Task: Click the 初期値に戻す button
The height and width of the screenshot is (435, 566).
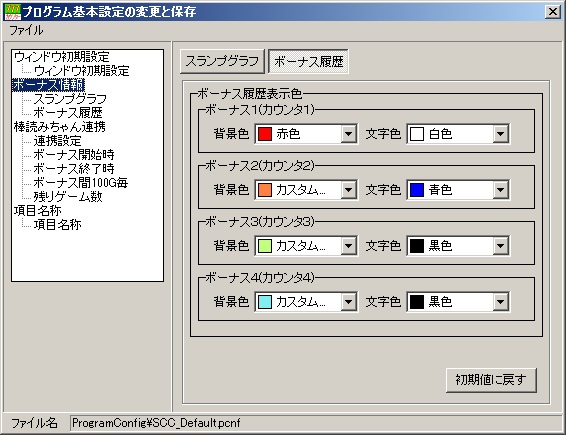Action: 491,380
